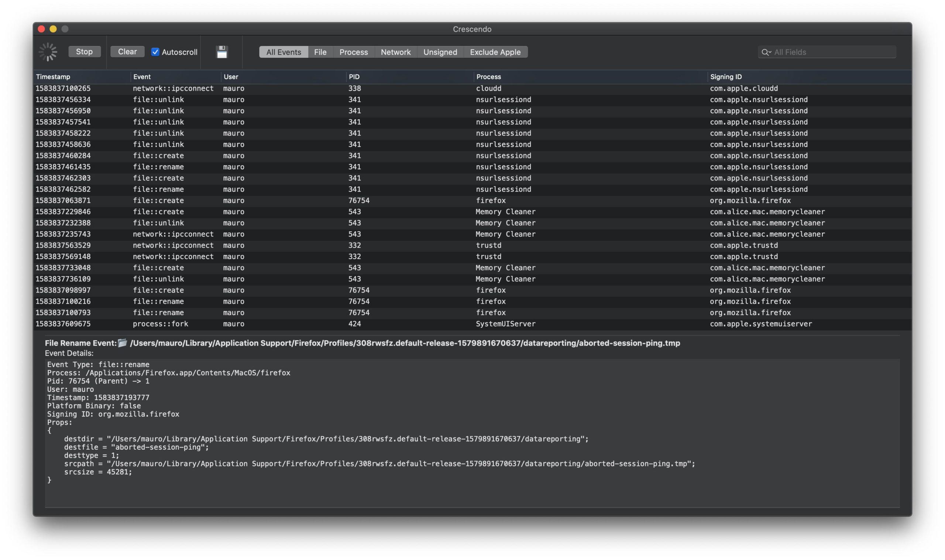945x560 pixels.
Task: Toggle the Exclude Apple filter
Action: pos(495,52)
